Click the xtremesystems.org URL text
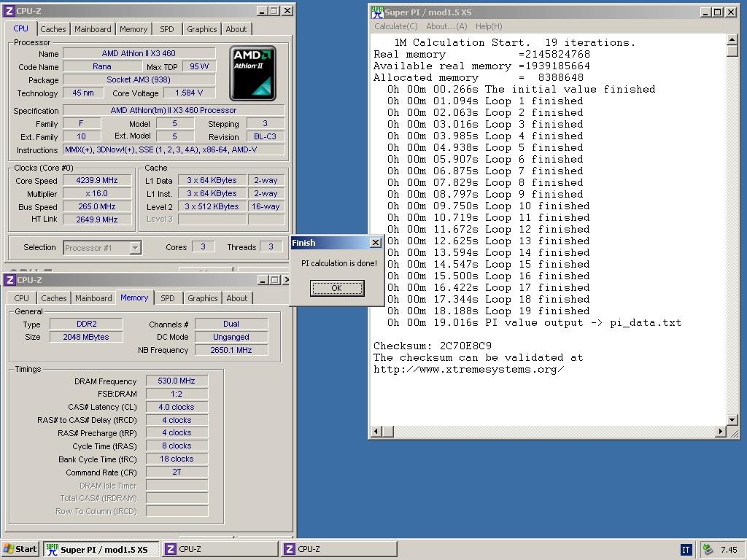747x560 pixels. [469, 370]
